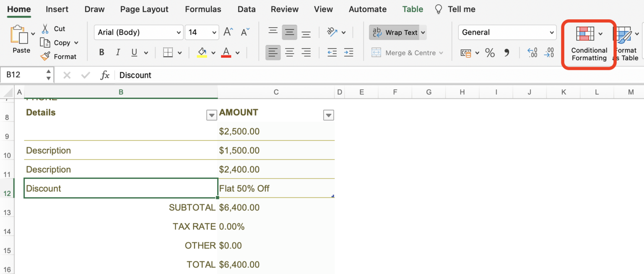The image size is (644, 274).
Task: Apply percent number format
Action: (490, 53)
